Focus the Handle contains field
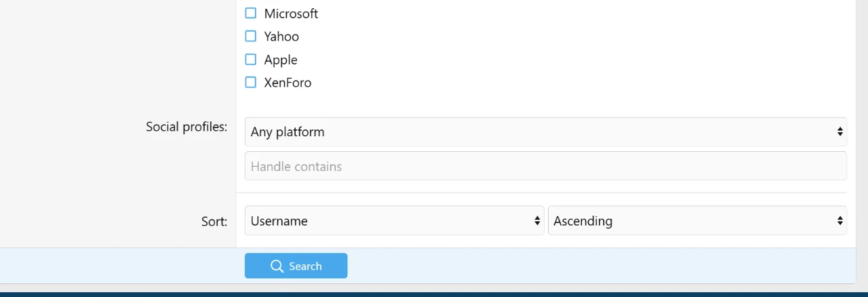Image resolution: width=868 pixels, height=297 pixels. [545, 166]
